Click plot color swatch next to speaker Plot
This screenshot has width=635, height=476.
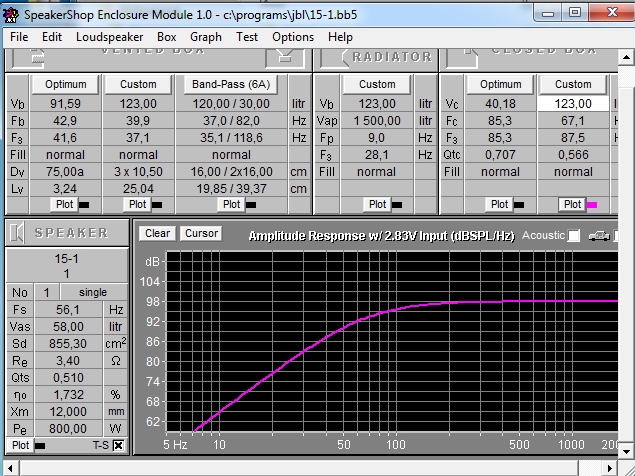(x=40, y=446)
